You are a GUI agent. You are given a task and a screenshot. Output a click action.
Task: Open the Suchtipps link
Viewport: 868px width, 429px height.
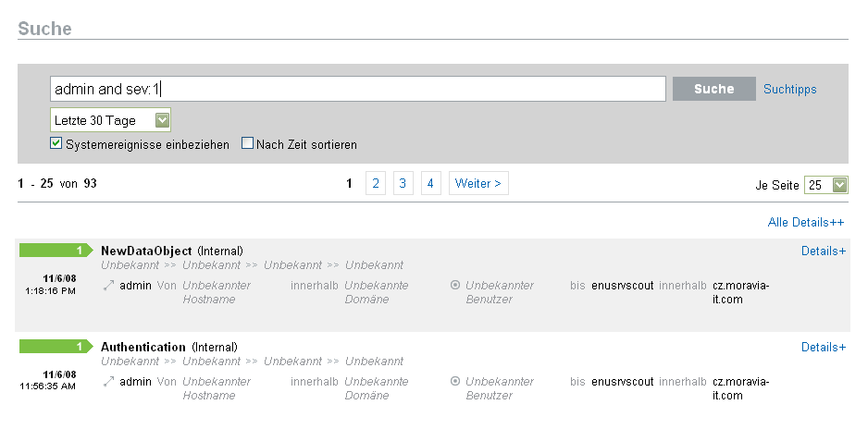790,90
